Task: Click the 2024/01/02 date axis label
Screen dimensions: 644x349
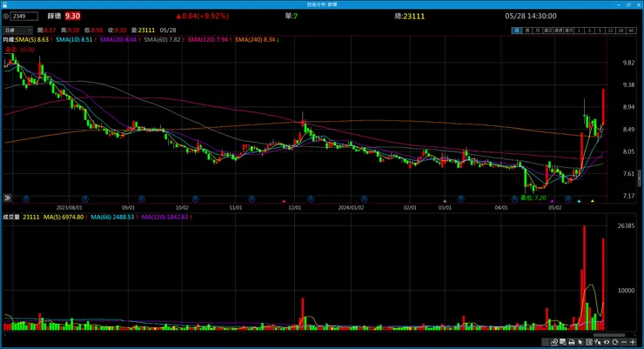Action: 351,208
